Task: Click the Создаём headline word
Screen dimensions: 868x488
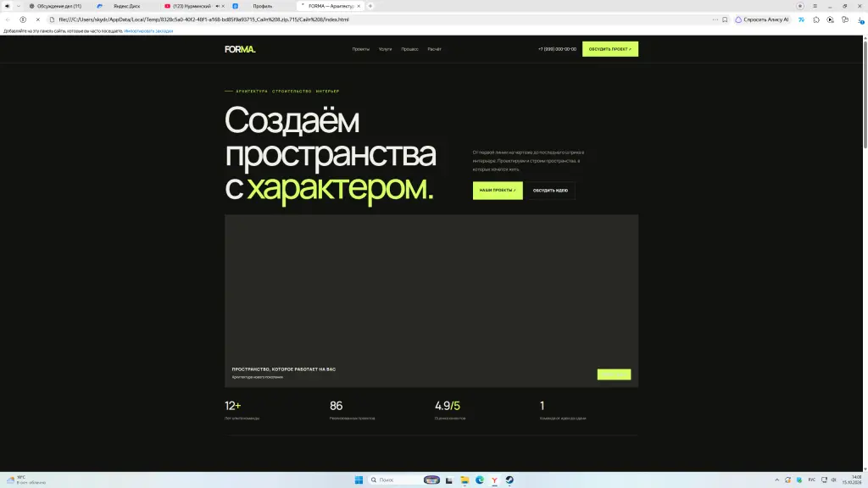Action: coord(292,120)
